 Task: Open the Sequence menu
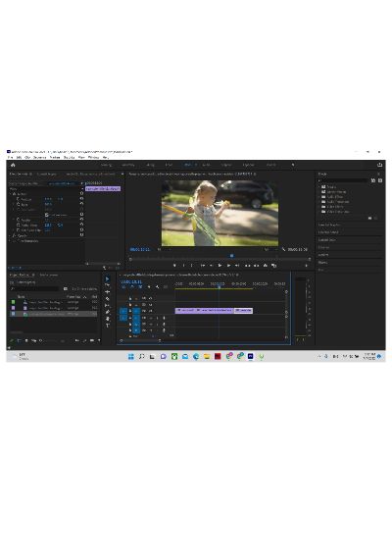click(39, 157)
